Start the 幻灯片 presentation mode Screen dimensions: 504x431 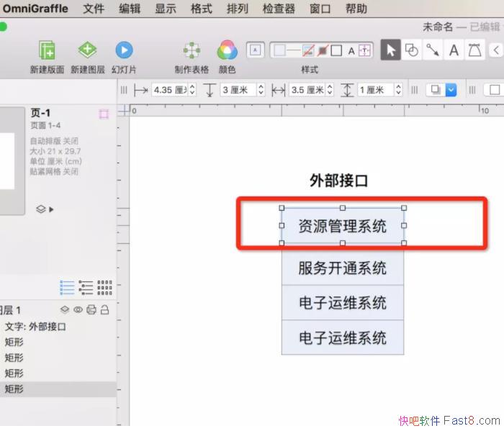(x=124, y=50)
